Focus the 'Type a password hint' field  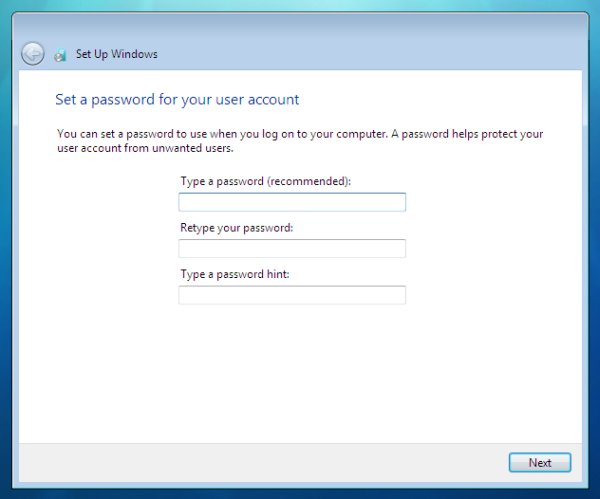(292, 295)
